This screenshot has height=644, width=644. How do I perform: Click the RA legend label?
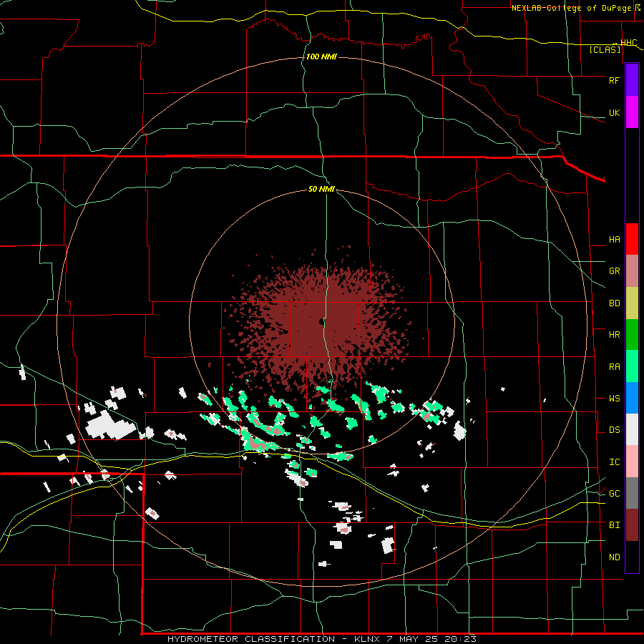(614, 367)
